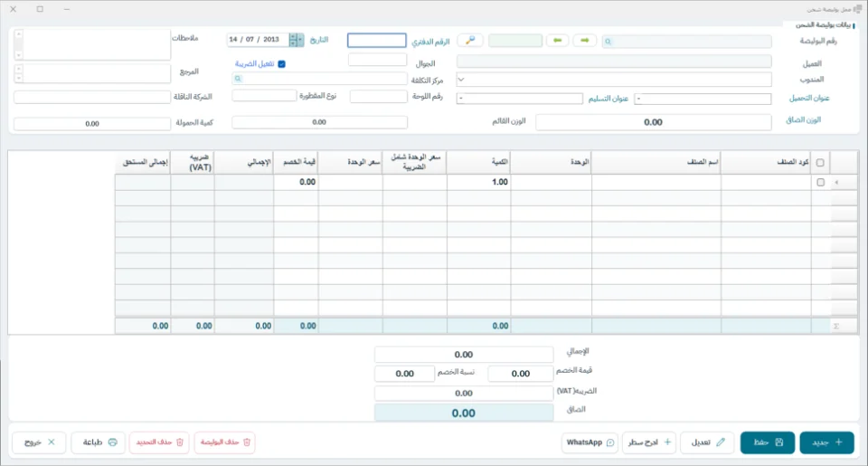Click the magnifier search icon button
This screenshot has height=466, width=868.
470,41
